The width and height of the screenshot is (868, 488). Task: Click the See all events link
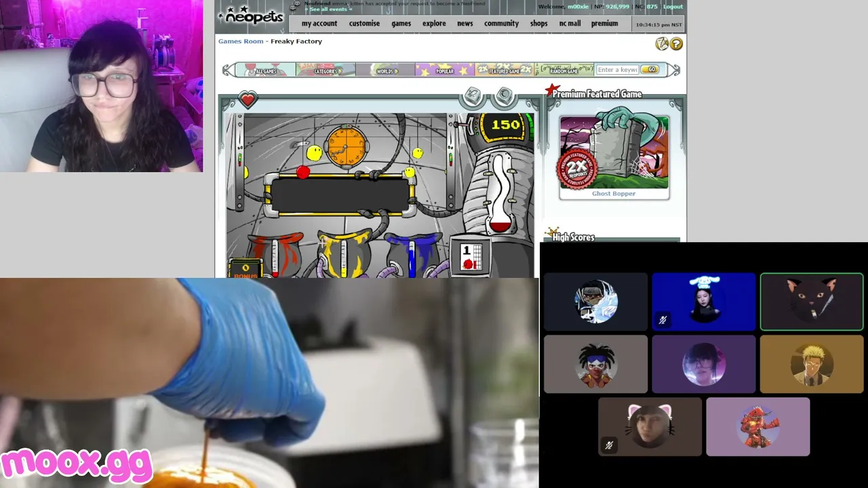point(329,9)
